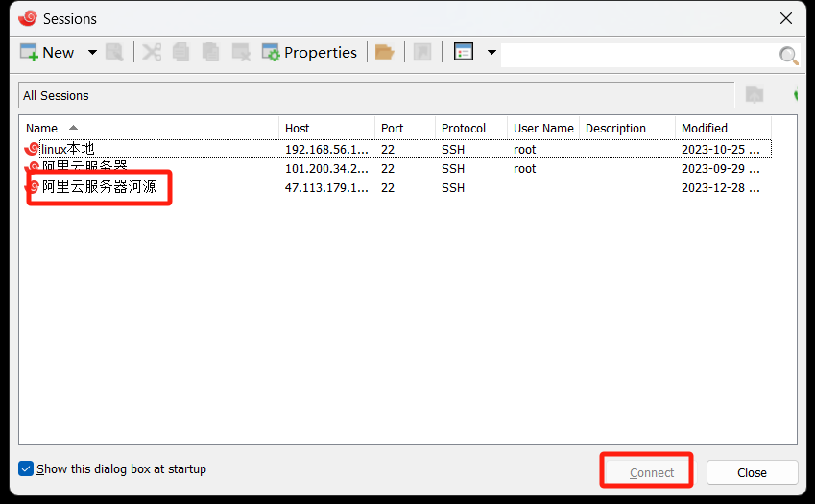Sort sessions by Host column
Screen dimensions: 815x504
[x=327, y=128]
